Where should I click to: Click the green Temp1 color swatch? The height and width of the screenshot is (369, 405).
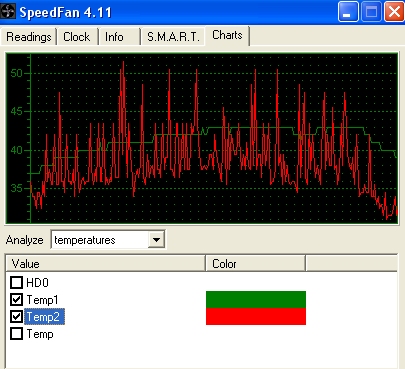(x=256, y=299)
